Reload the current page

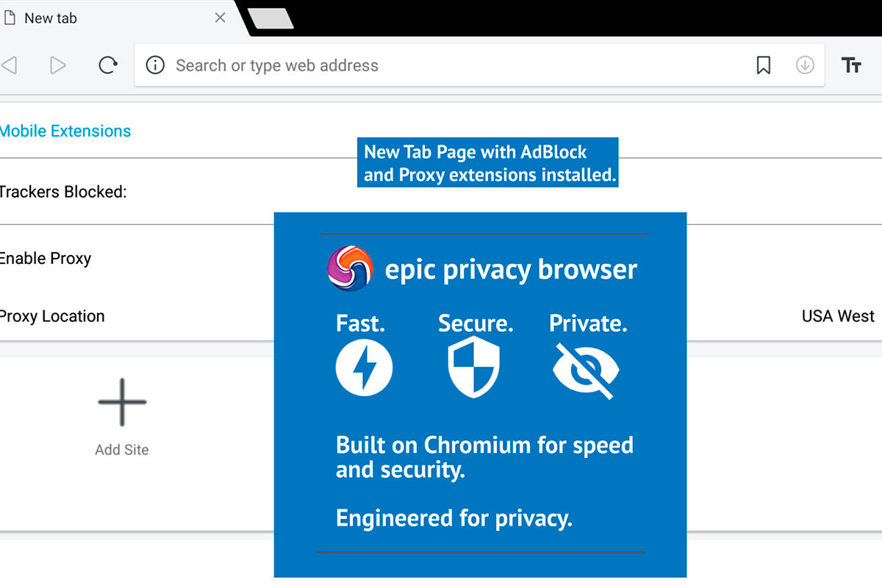coord(108,65)
